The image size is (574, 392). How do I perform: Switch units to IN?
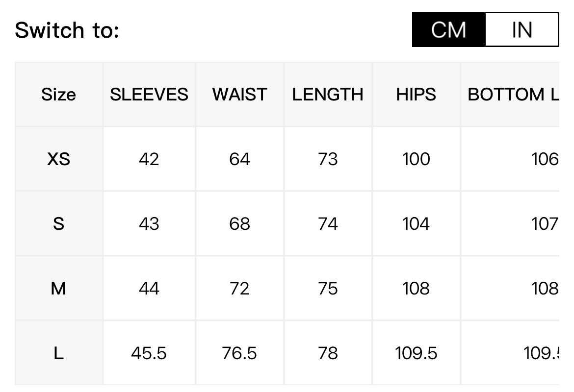coord(522,29)
